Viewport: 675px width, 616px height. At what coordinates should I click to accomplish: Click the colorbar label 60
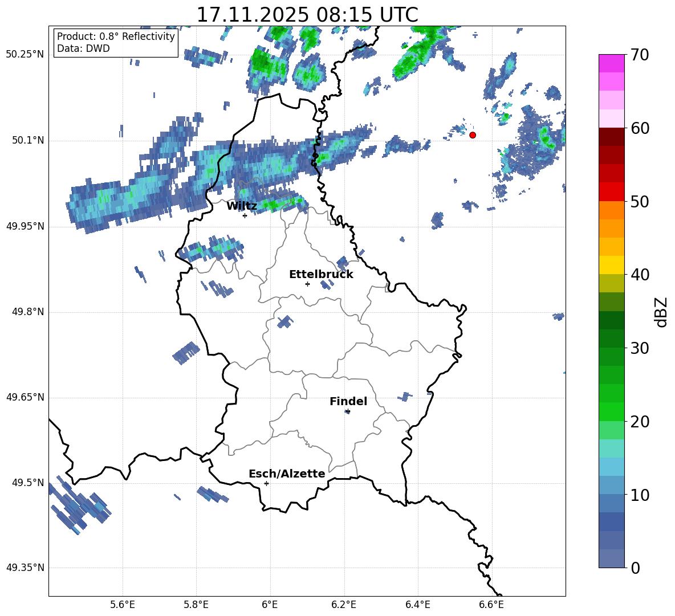[640, 128]
